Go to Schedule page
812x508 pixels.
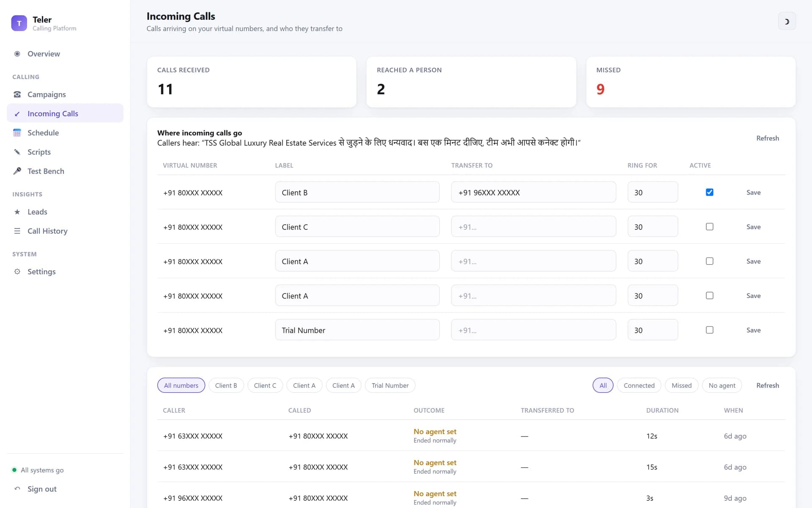coord(65,133)
